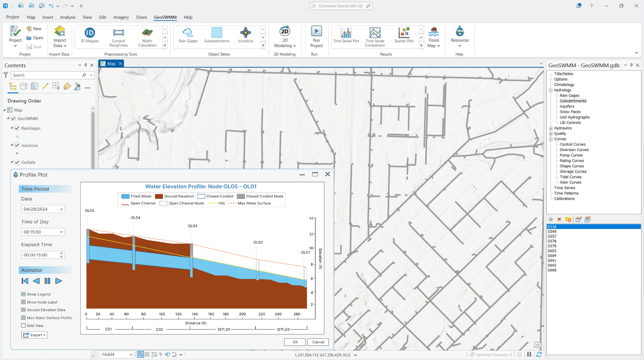Open the Flood Map tool

pyautogui.click(x=434, y=36)
